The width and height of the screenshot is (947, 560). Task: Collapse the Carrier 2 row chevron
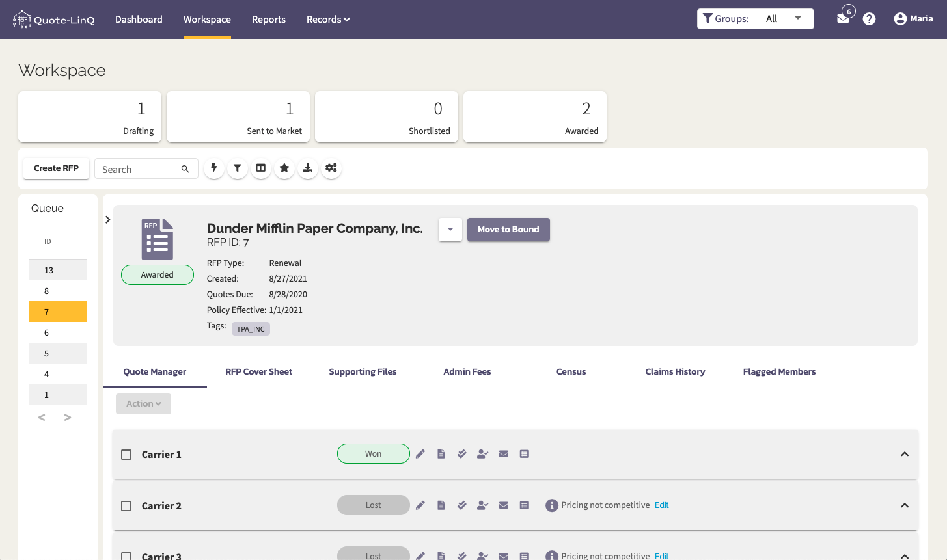coord(905,505)
